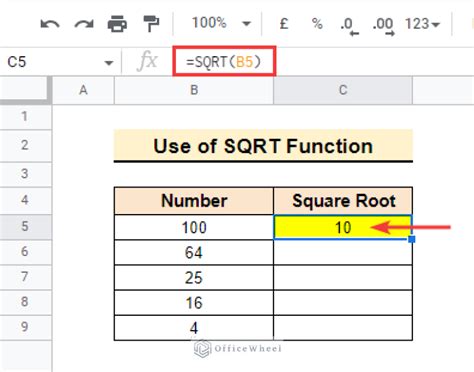This screenshot has height=372, width=474.
Task: Click the Undo arrow icon
Action: click(50, 24)
